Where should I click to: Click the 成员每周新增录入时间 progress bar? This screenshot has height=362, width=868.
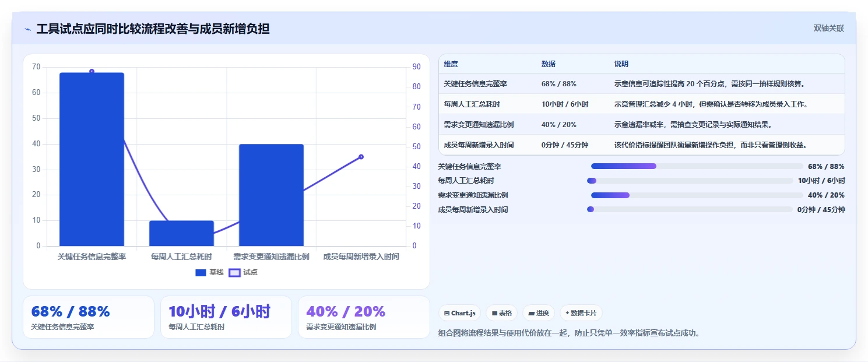coord(690,209)
